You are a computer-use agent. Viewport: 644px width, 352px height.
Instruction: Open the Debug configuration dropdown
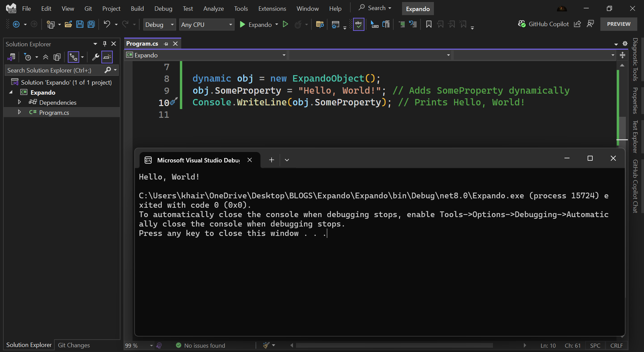coord(159,24)
